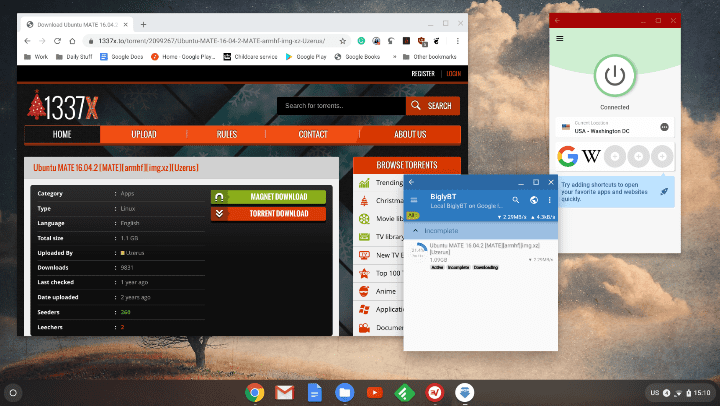Open location options next to USA - Washington DC
This screenshot has width=720, height=406.
point(664,127)
